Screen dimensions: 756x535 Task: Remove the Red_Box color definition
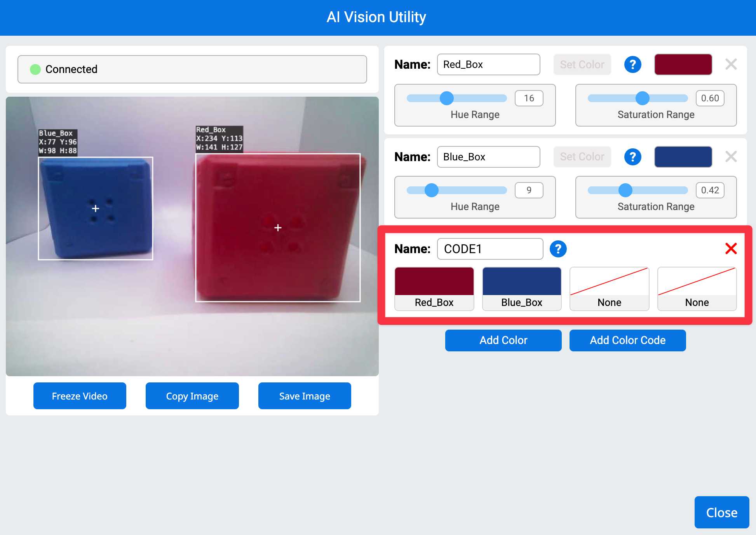point(731,64)
